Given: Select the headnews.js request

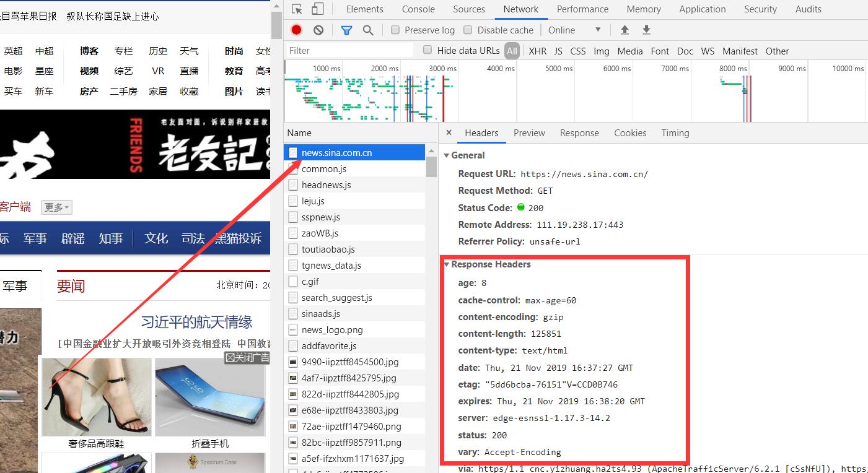Looking at the screenshot, I should click(354, 184).
